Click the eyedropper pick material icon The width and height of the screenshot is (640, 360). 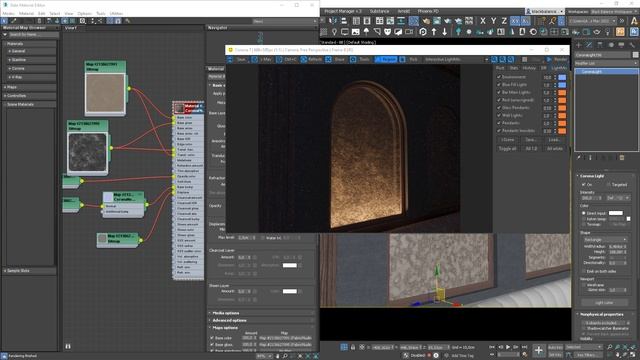coord(14,21)
